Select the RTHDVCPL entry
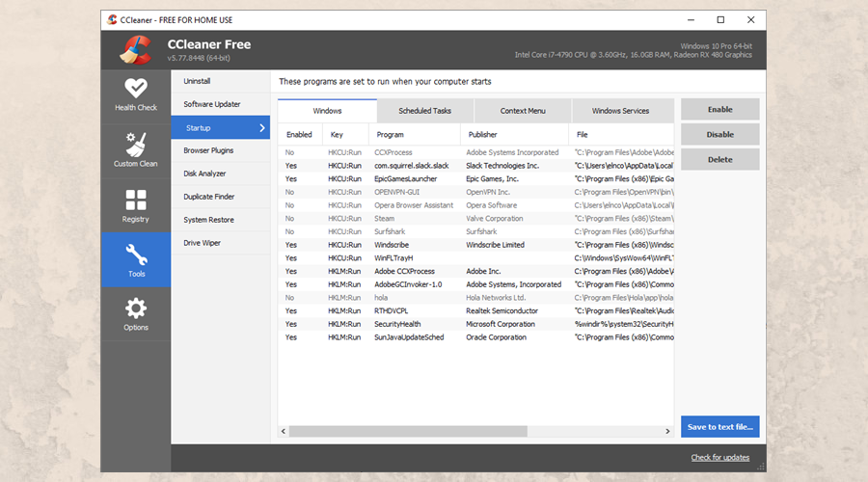868x482 pixels. pos(476,311)
